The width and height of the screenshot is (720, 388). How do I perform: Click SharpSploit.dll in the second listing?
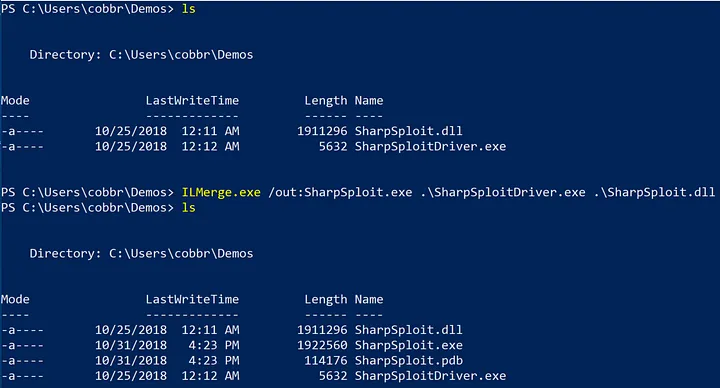[x=408, y=330]
